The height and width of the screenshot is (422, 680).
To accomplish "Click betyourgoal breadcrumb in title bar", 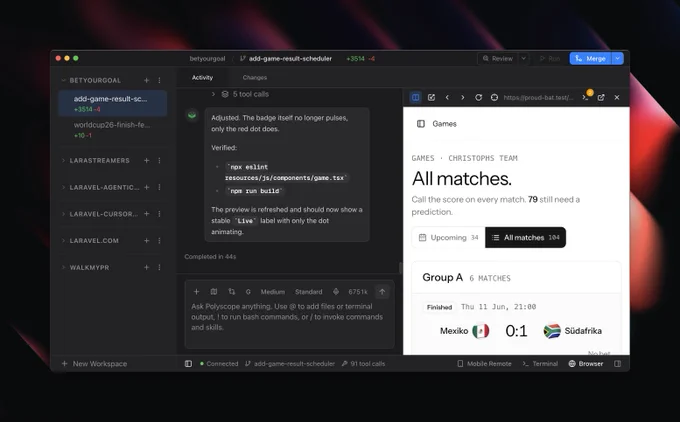I will coord(207,59).
